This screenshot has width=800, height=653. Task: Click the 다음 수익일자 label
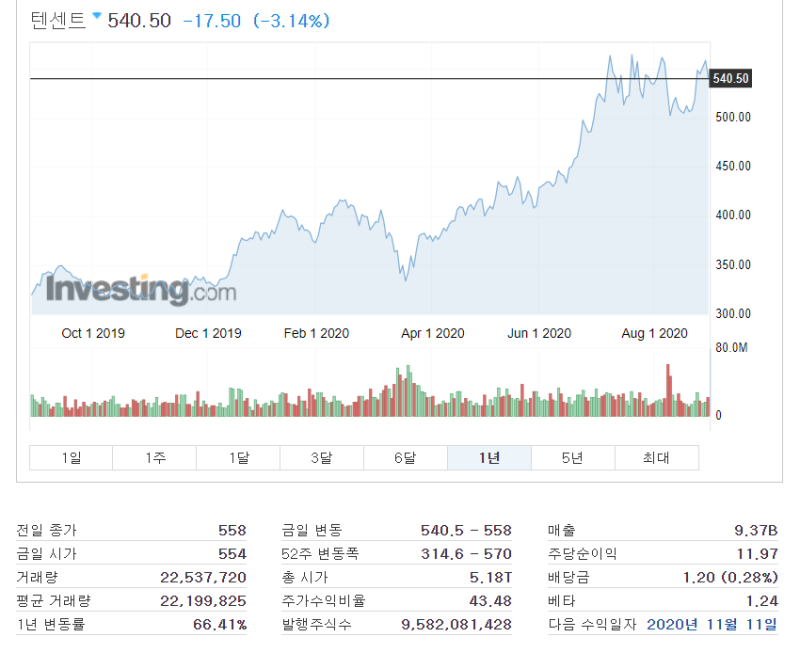coord(592,624)
